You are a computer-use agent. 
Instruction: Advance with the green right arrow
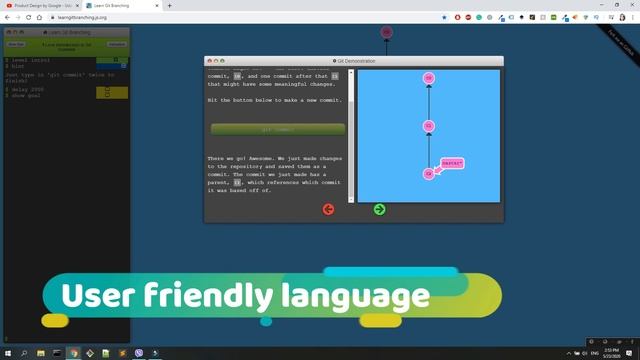(379, 209)
